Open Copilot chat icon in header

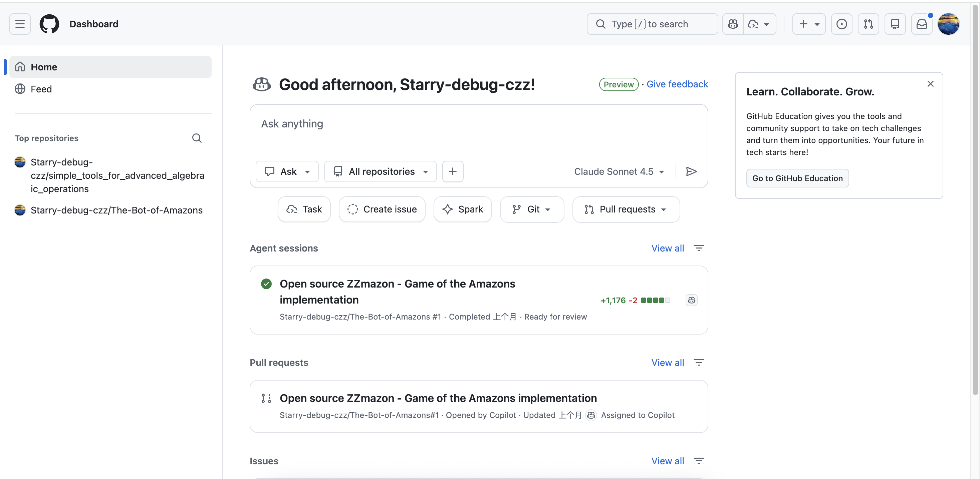click(733, 24)
